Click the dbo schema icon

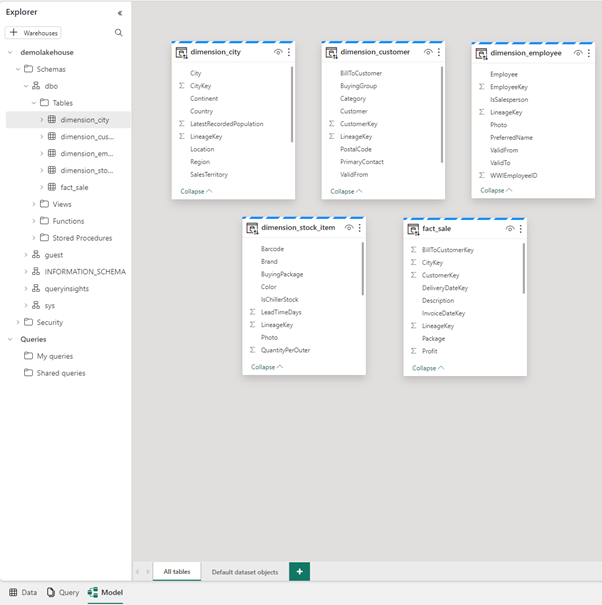(x=36, y=86)
